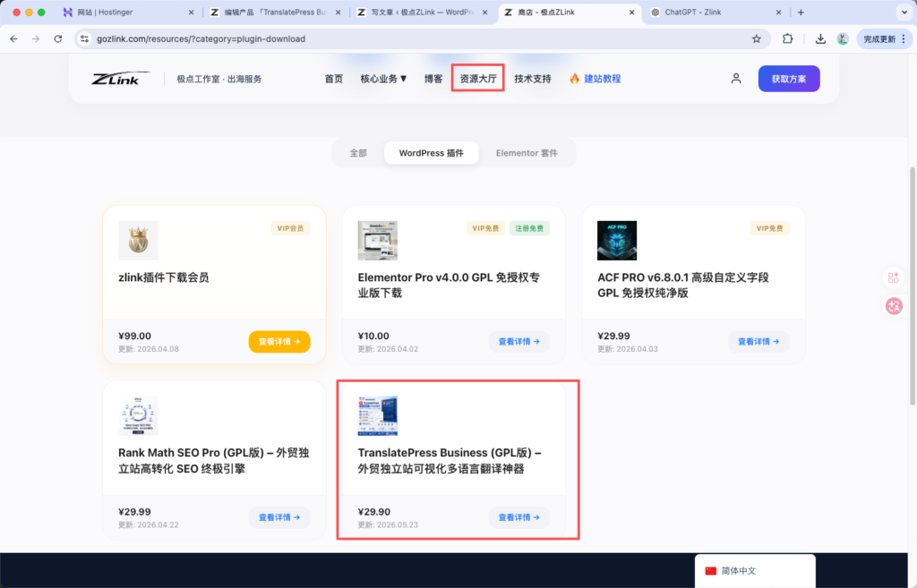Close the Hostinger tab
Image resolution: width=917 pixels, height=588 pixels.
click(x=191, y=13)
